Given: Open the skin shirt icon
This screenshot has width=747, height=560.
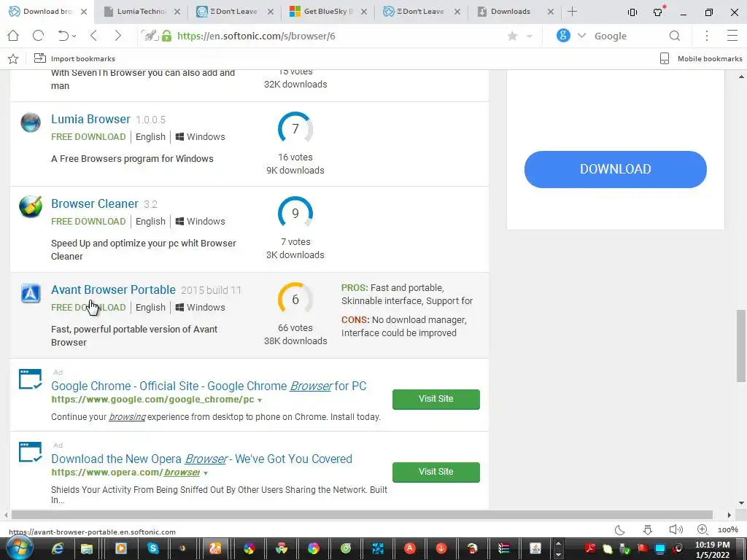Looking at the screenshot, I should coord(658,12).
